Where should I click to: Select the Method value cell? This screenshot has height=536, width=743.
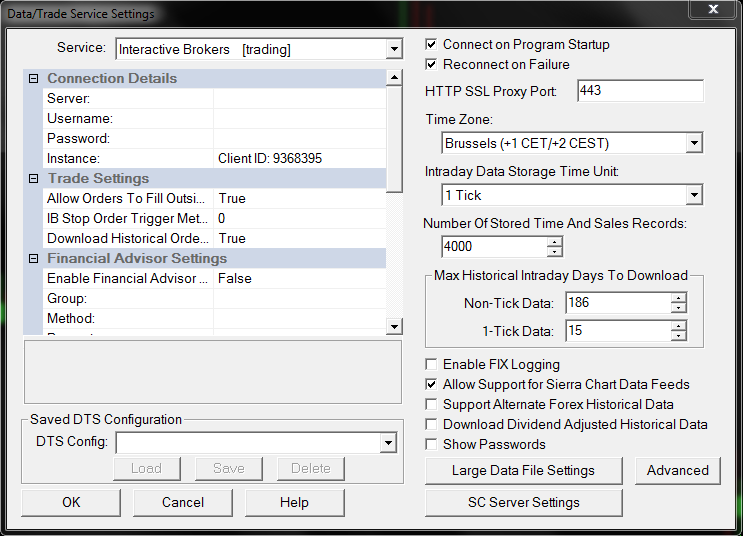pos(299,318)
